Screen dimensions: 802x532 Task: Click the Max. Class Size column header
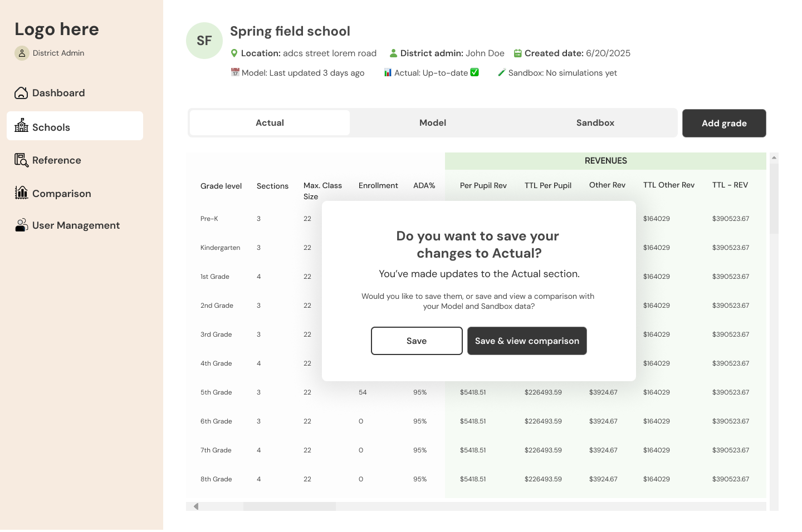pyautogui.click(x=322, y=191)
